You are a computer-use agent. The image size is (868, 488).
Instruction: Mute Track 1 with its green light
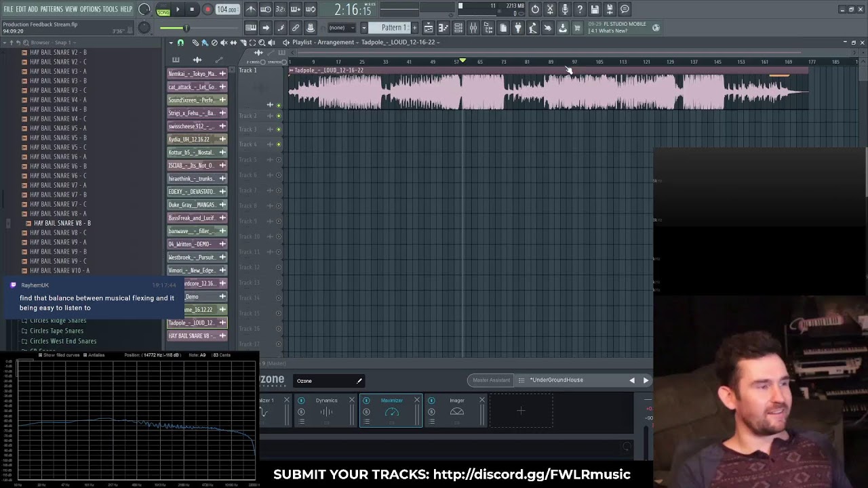point(278,105)
